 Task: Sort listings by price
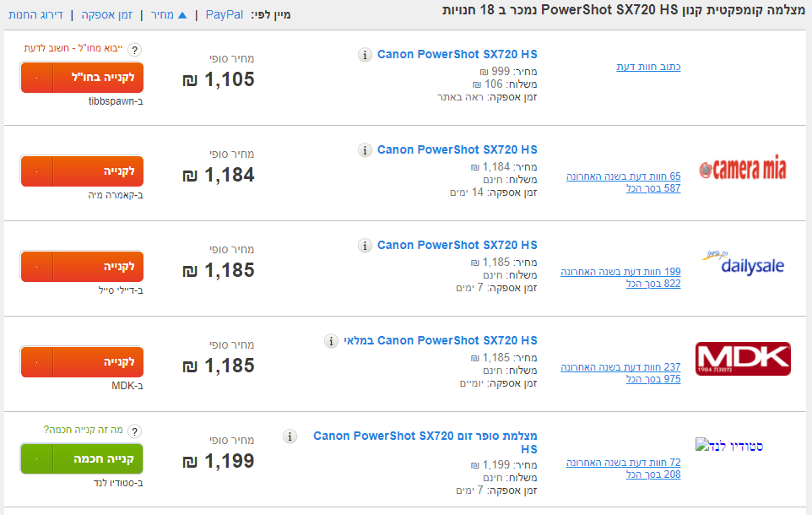tap(170, 15)
